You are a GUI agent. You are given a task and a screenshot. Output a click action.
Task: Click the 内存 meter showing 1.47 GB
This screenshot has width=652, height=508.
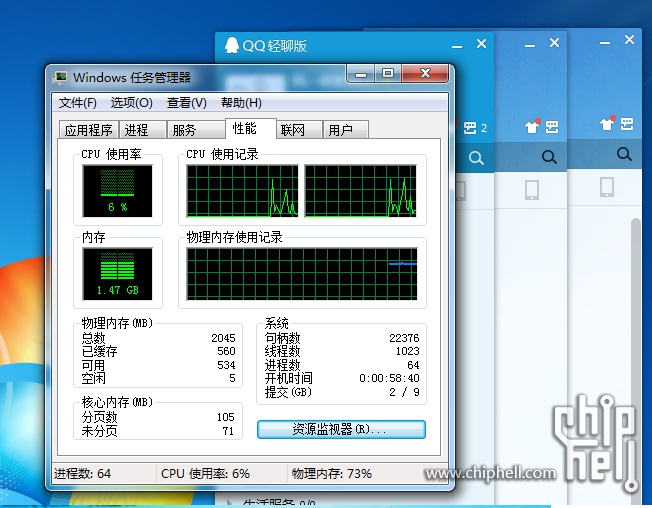coord(117,274)
